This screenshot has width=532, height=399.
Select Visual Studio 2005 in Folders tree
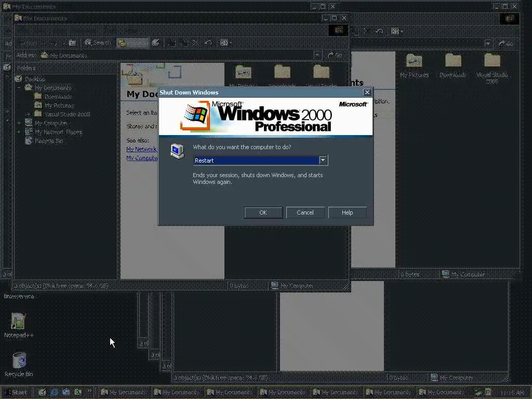67,114
